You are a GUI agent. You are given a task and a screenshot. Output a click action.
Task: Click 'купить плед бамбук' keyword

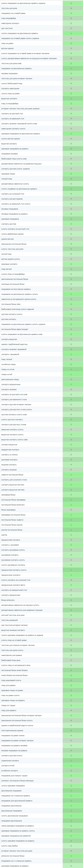(x=10, y=846)
